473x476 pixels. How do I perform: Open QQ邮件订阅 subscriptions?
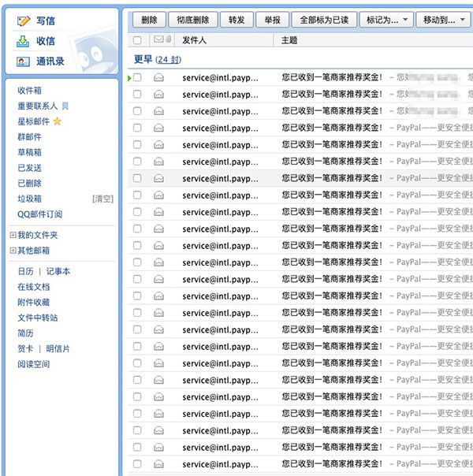click(x=39, y=214)
